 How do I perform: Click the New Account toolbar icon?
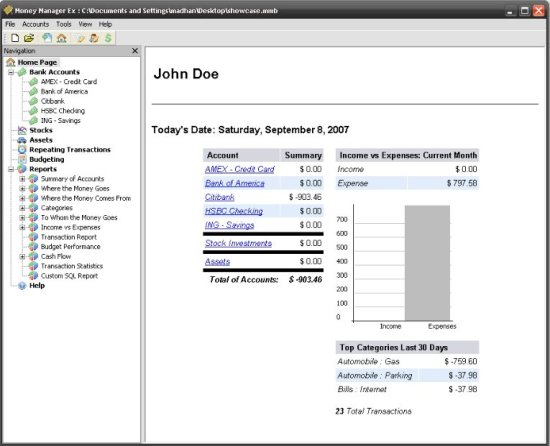click(47, 38)
